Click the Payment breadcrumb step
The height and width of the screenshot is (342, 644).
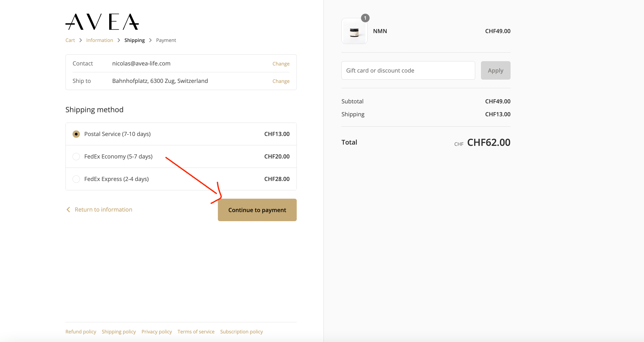166,40
